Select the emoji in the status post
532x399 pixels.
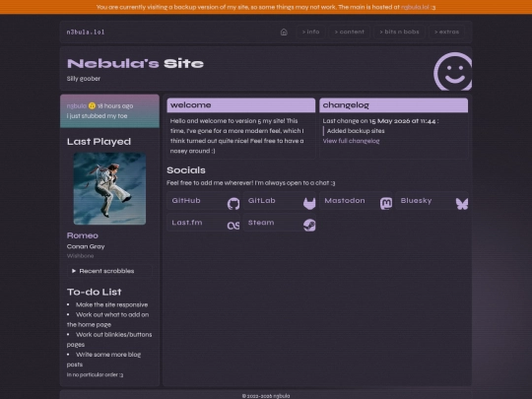pos(92,105)
